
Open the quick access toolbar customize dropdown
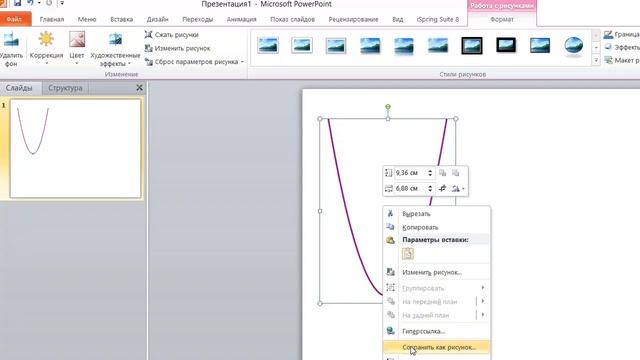tap(62, 3)
